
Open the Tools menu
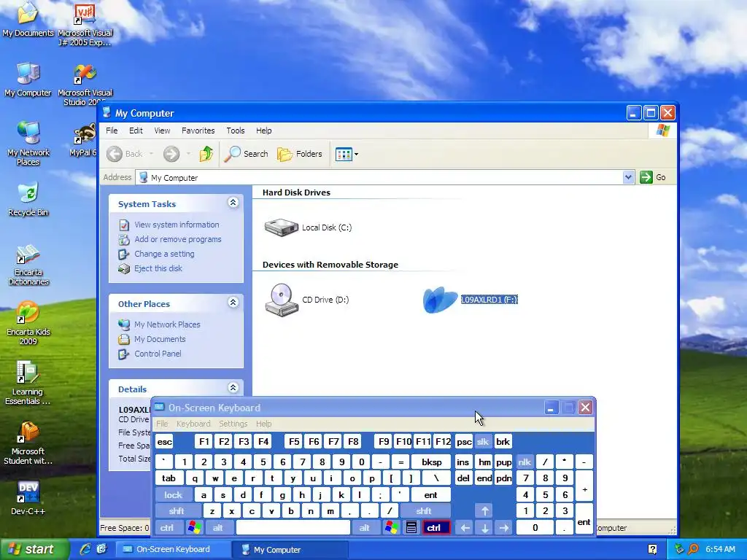pyautogui.click(x=236, y=131)
